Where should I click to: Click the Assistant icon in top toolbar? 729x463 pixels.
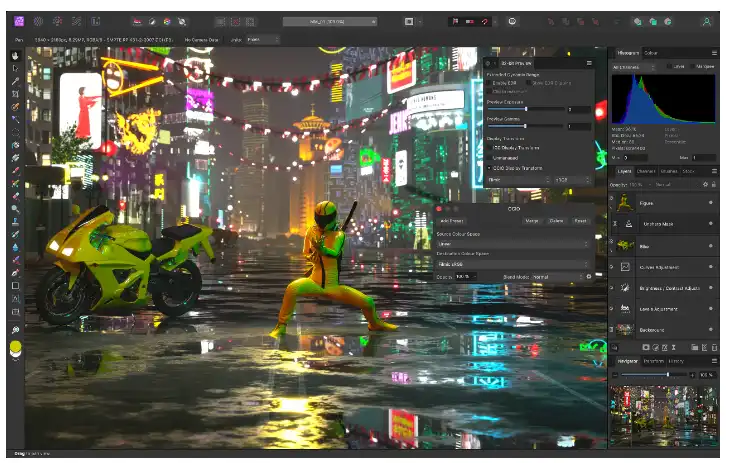pos(512,21)
